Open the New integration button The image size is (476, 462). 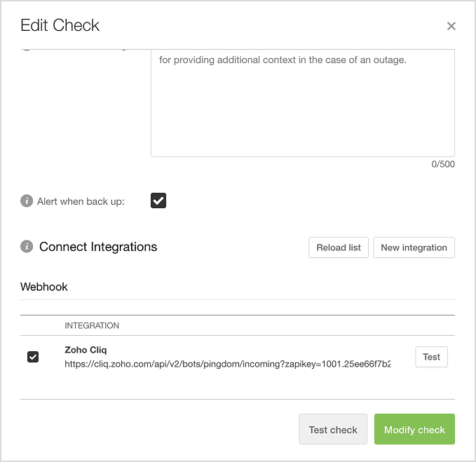point(414,247)
